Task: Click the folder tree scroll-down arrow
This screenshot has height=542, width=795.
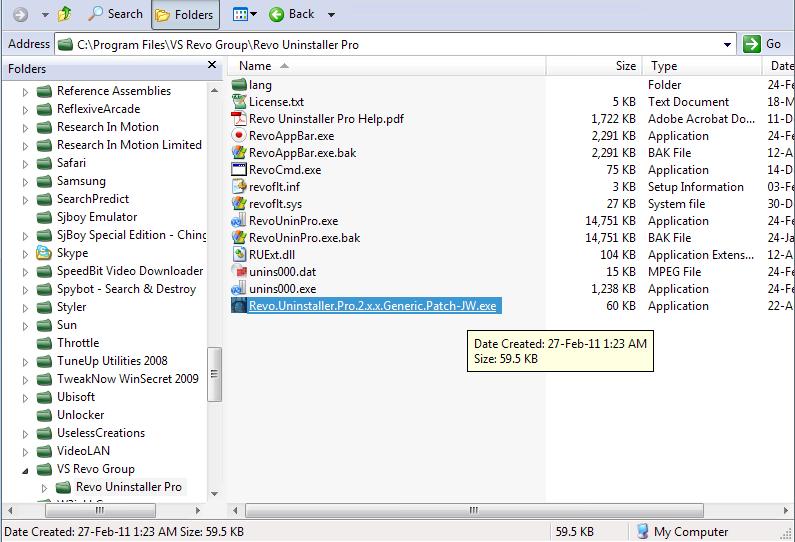Action: click(214, 493)
